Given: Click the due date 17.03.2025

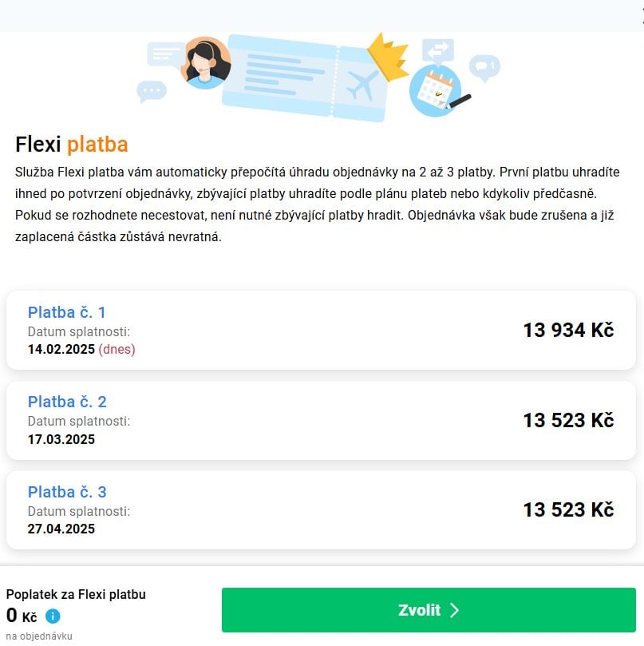Looking at the screenshot, I should tap(61, 439).
